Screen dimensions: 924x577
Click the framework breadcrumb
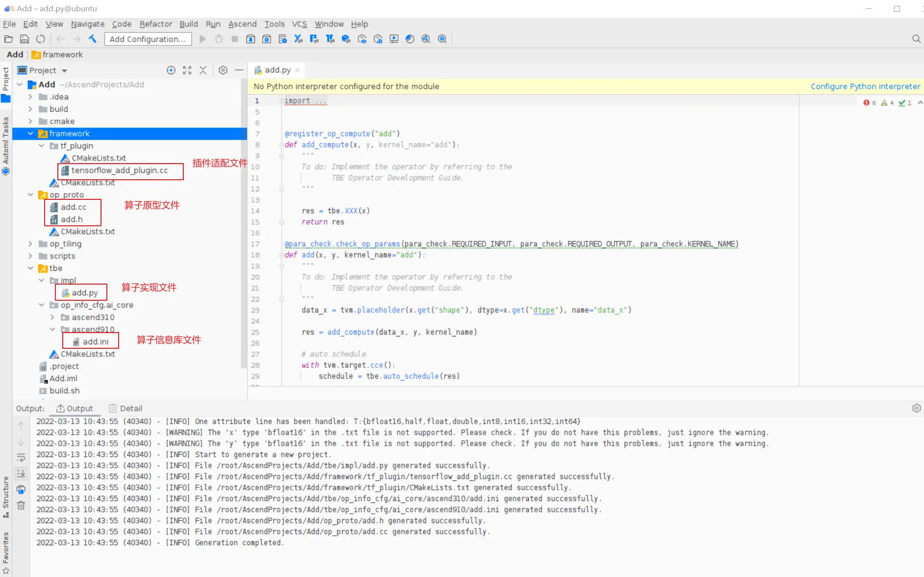[57, 54]
